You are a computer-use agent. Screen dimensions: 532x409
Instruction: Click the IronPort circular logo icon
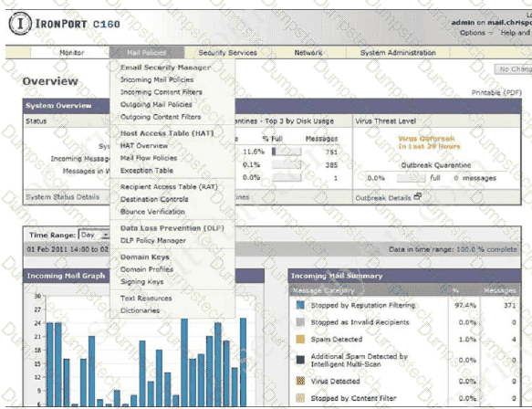tap(20, 24)
